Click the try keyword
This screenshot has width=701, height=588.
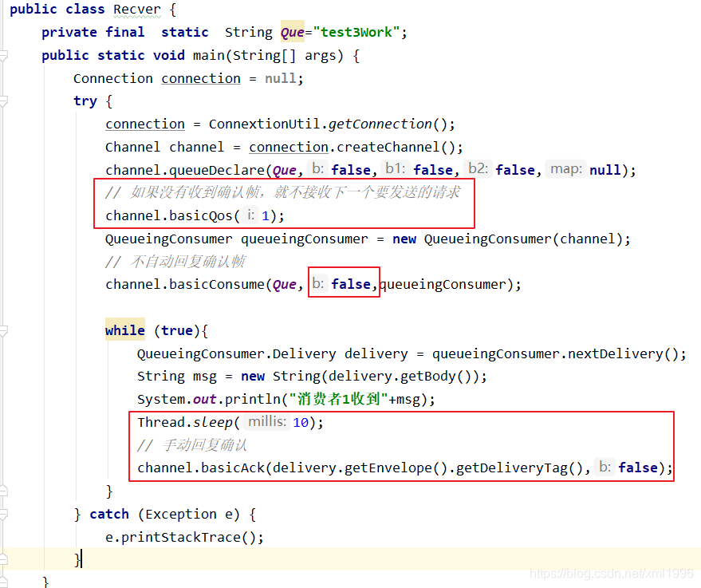[85, 101]
